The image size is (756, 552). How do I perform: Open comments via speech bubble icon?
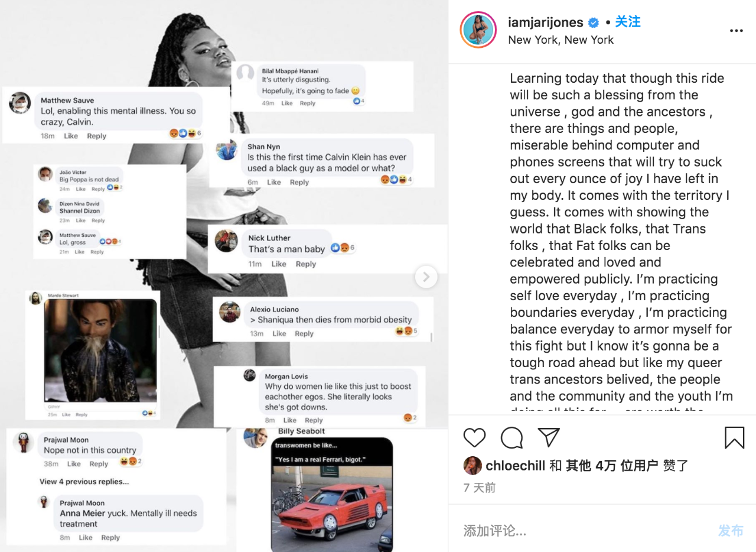point(511,438)
